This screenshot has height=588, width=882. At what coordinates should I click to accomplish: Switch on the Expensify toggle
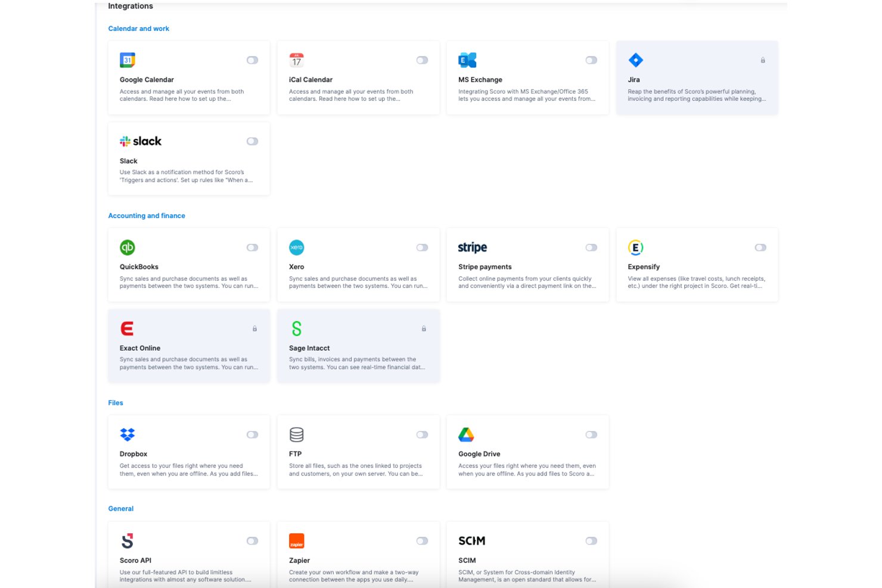pos(760,247)
